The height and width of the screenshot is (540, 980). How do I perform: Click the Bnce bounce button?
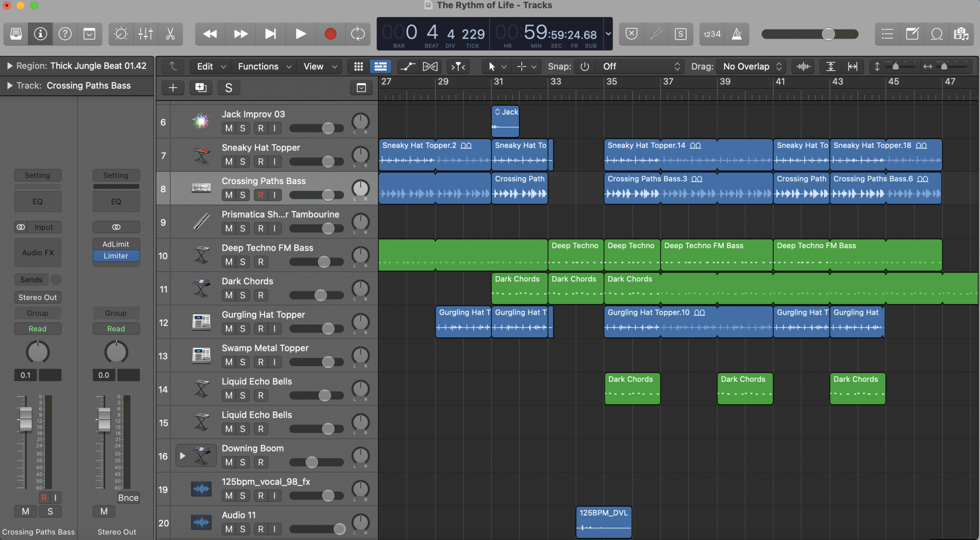pyautogui.click(x=128, y=497)
